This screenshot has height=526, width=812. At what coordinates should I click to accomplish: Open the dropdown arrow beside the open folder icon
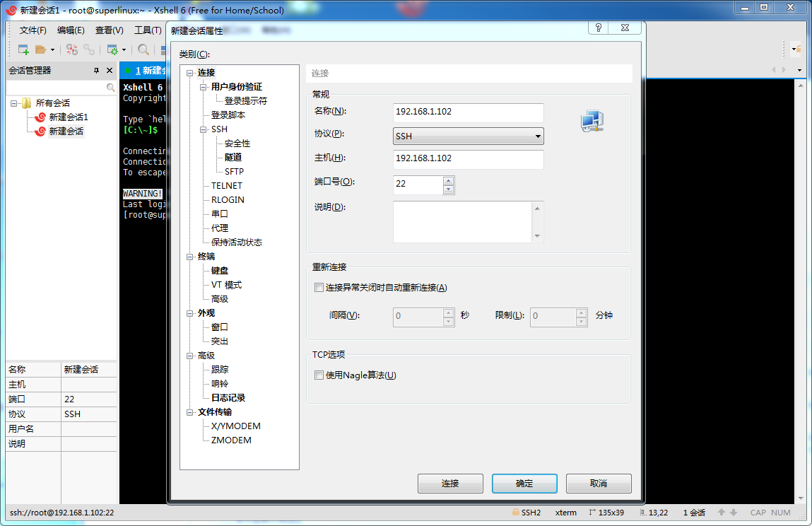[52, 50]
